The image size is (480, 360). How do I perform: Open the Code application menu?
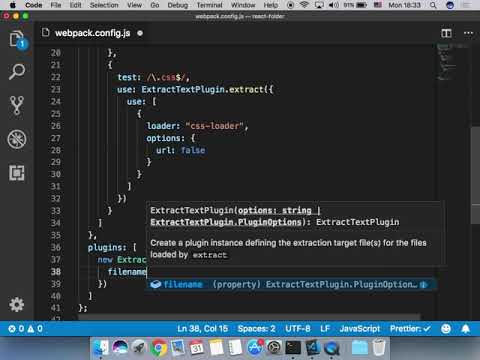pos(34,5)
